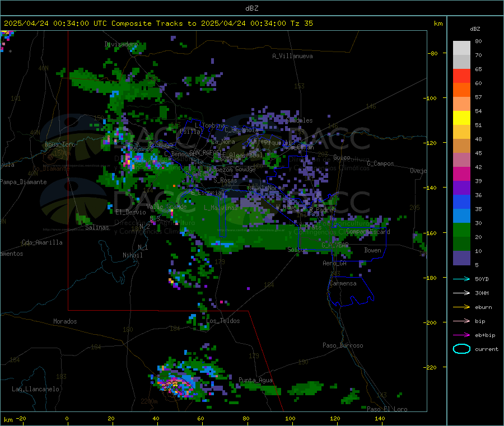Image resolution: width=504 pixels, height=426 pixels.
Task: Click the L_Tombina location label
Action: click(210, 125)
